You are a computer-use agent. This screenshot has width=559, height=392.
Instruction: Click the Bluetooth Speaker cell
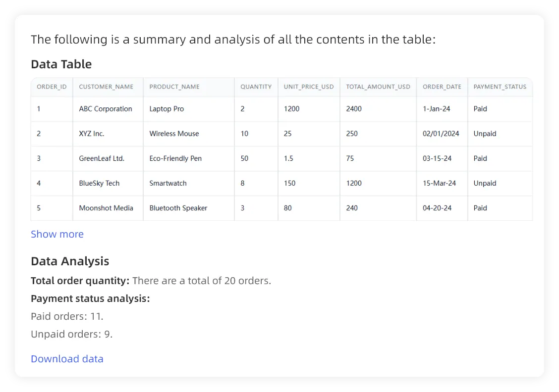tap(178, 208)
